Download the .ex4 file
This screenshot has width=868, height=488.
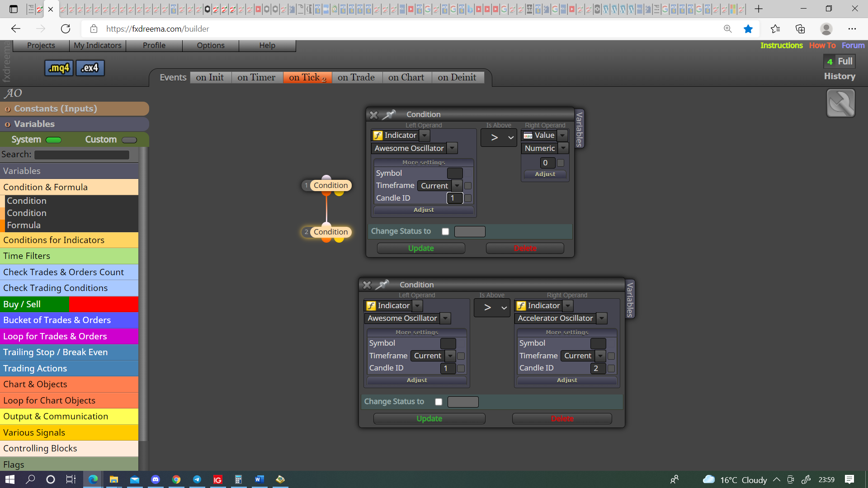coord(90,68)
